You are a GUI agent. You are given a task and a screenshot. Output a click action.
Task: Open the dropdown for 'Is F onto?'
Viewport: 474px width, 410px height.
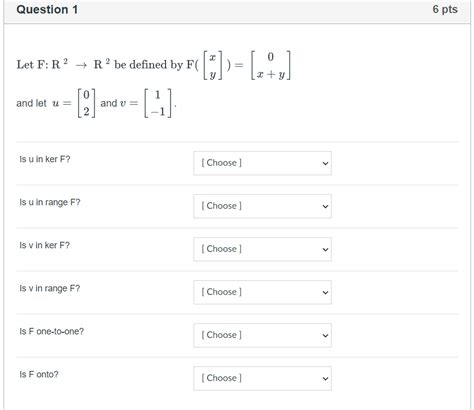262,378
